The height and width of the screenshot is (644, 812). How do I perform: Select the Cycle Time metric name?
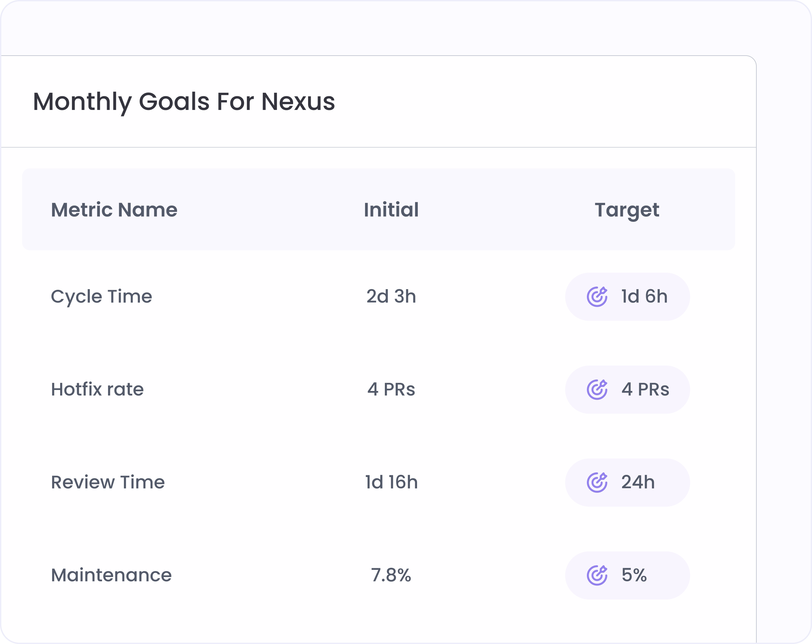(101, 297)
